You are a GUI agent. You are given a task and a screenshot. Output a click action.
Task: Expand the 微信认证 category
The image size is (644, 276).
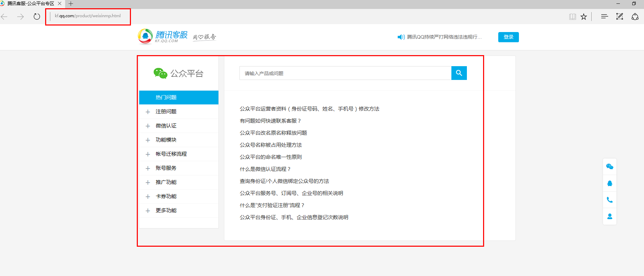coord(166,126)
